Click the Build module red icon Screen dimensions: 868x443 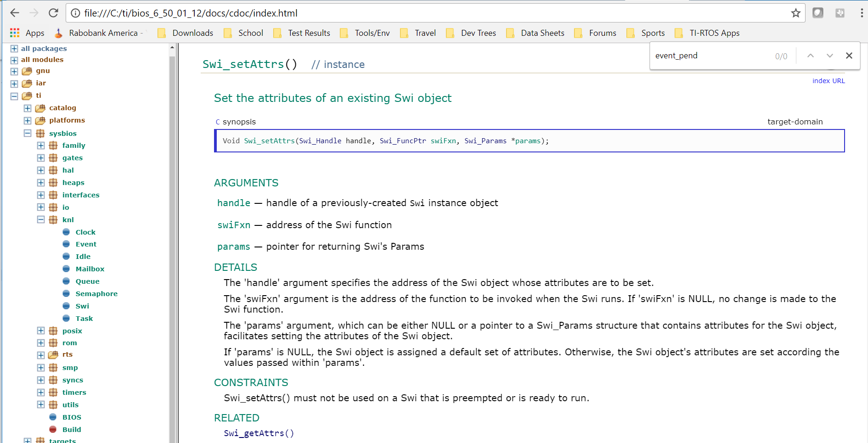53,430
